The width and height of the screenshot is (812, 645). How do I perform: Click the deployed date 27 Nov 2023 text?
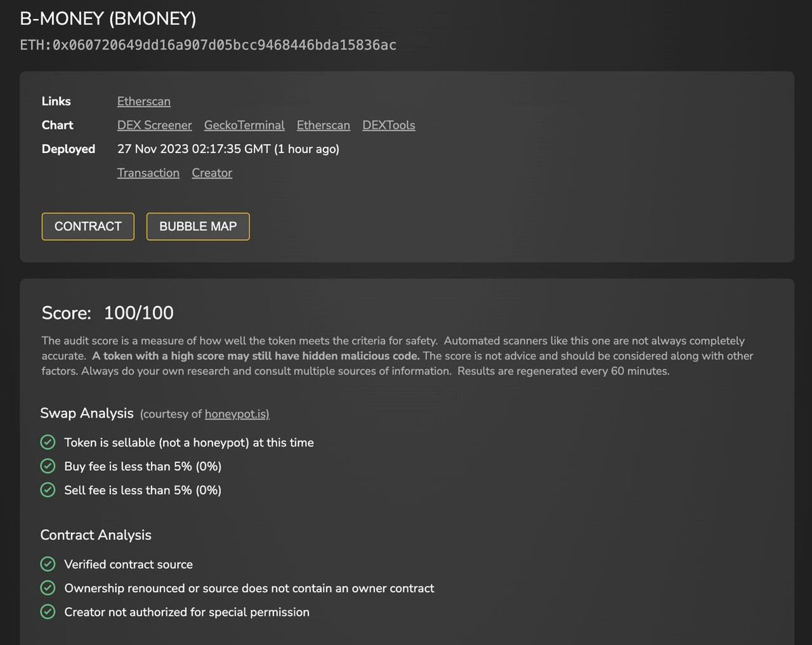pyautogui.click(x=228, y=149)
